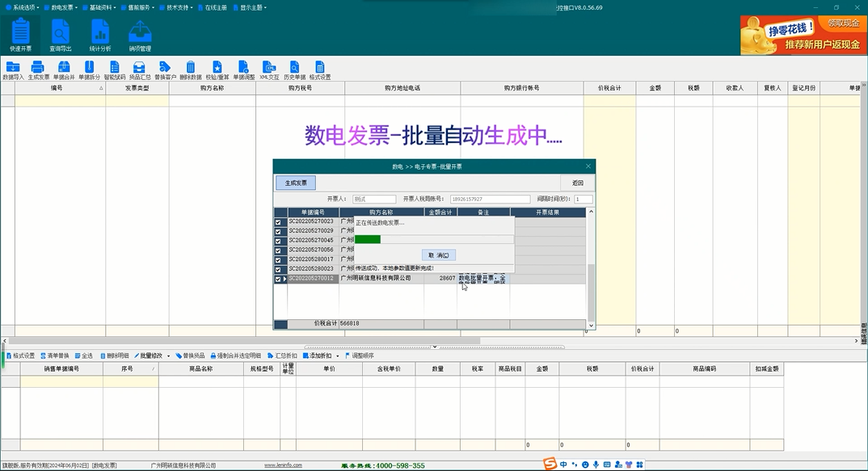This screenshot has width=868, height=471.
Task: Open 统计分析 statistics analysis
Action: pyautogui.click(x=100, y=36)
